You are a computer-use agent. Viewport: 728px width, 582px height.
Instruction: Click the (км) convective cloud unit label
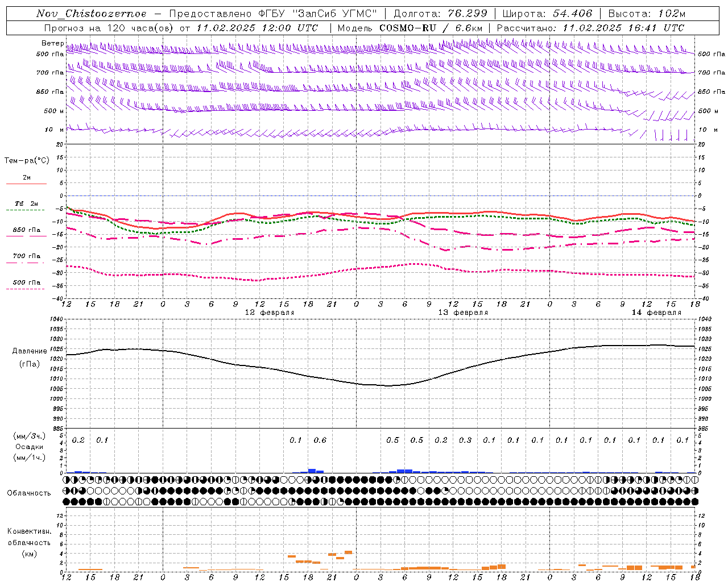click(30, 554)
